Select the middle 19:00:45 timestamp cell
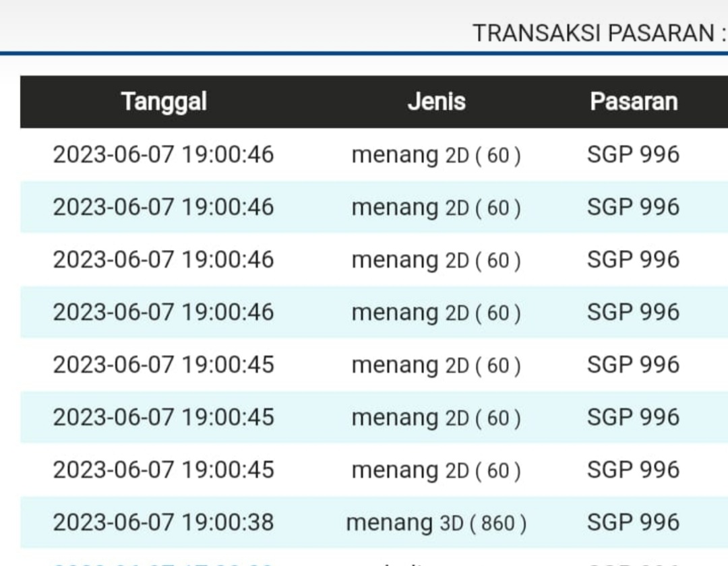The width and height of the screenshot is (728, 566). pyautogui.click(x=163, y=417)
